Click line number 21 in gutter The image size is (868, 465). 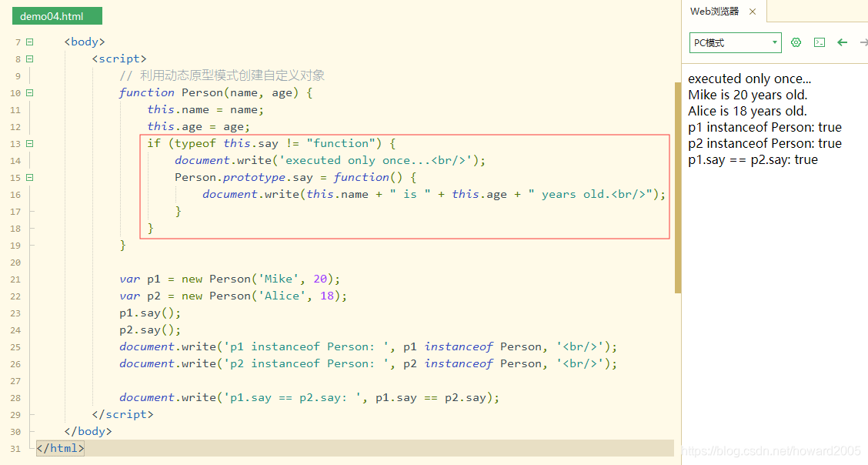(15, 279)
